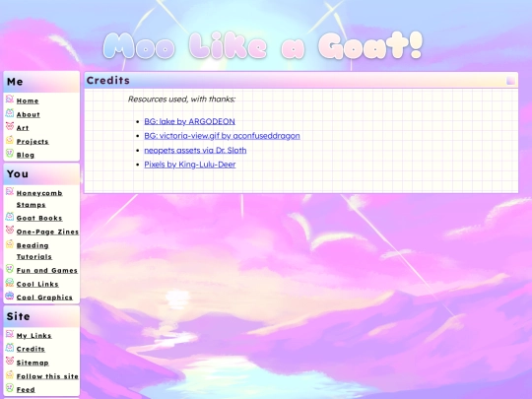The width and height of the screenshot is (532, 399).
Task: Click the icon beside Beading Tutorials
Action: [x=10, y=243]
